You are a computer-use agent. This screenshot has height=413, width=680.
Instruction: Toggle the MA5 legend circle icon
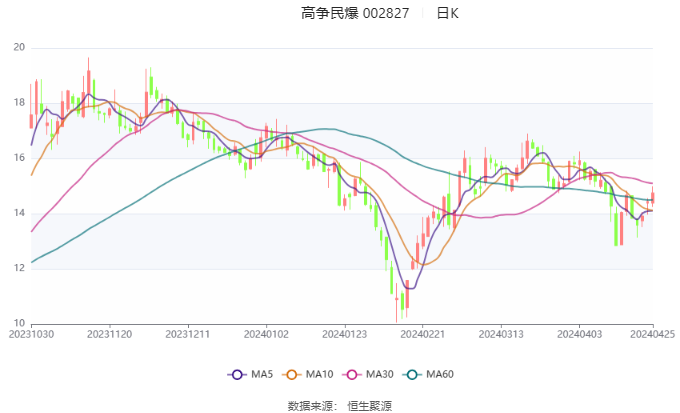click(237, 374)
